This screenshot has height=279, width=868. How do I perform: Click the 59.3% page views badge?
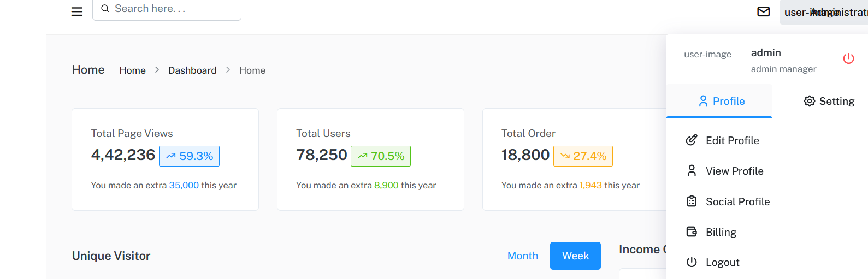pyautogui.click(x=190, y=156)
